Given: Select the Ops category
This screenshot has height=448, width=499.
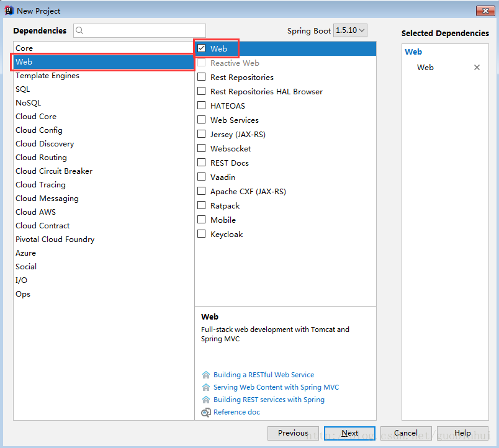Looking at the screenshot, I should 104,294.
